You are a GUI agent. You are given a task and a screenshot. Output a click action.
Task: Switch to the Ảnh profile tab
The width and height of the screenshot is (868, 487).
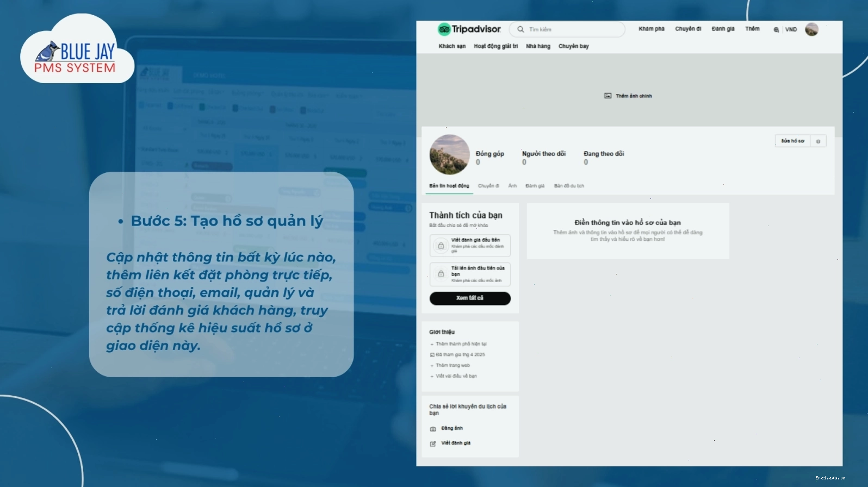(512, 186)
